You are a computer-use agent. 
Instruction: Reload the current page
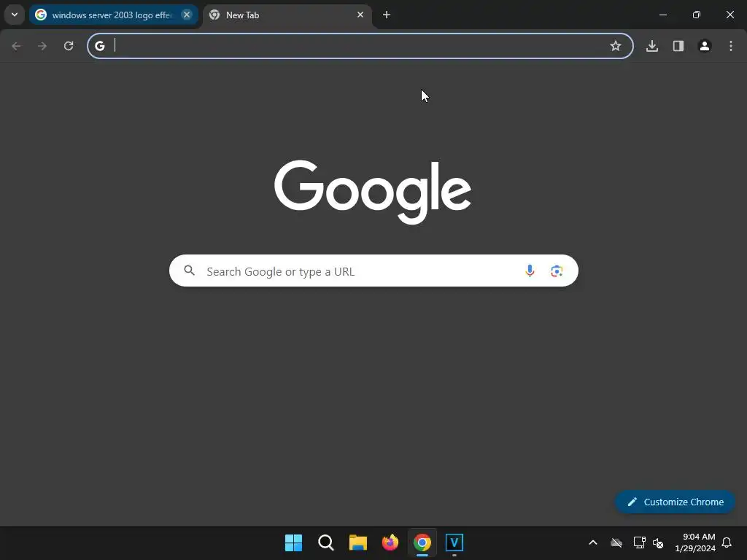click(x=69, y=46)
